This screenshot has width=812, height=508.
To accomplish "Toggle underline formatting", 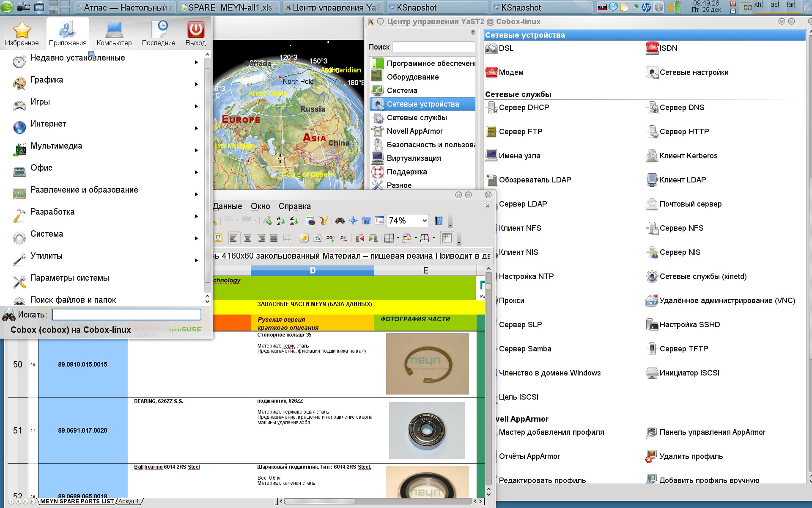I will click(x=218, y=238).
